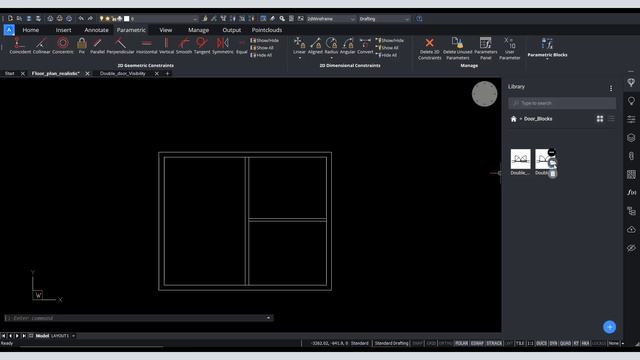
Task: Apply the Perpendicular constraint
Action: pyautogui.click(x=120, y=45)
